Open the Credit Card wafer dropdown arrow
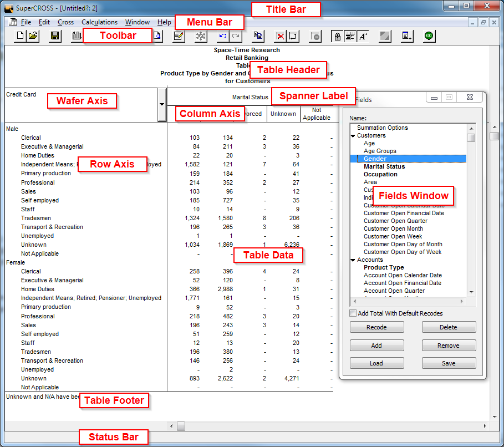This screenshot has width=504, height=447. pyautogui.click(x=161, y=104)
